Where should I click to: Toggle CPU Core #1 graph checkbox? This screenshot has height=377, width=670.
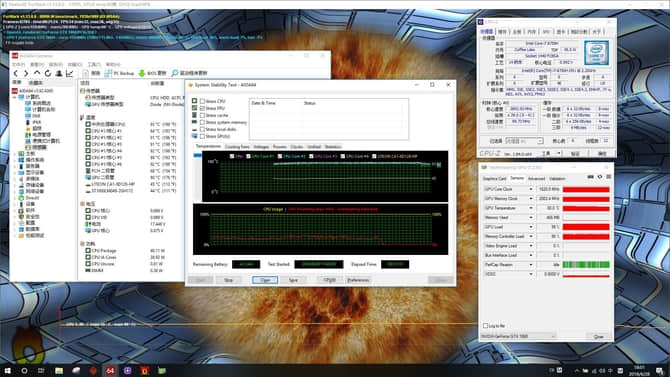tap(248, 156)
